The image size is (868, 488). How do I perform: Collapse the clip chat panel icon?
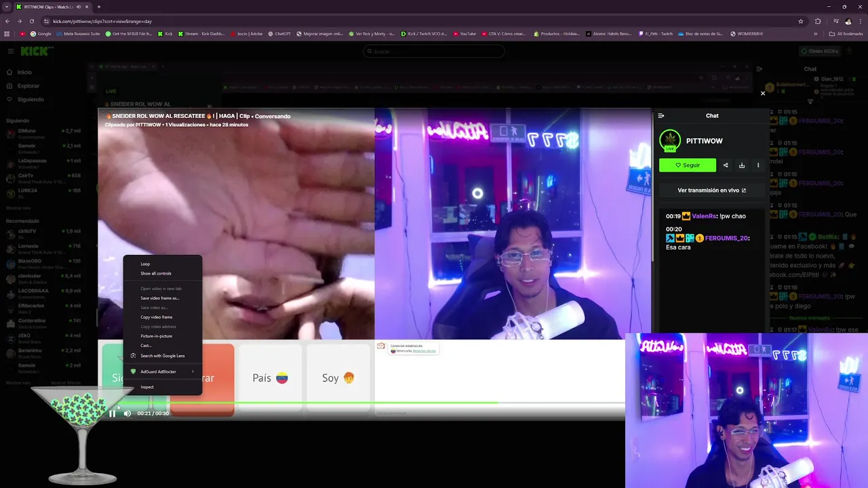click(x=661, y=116)
